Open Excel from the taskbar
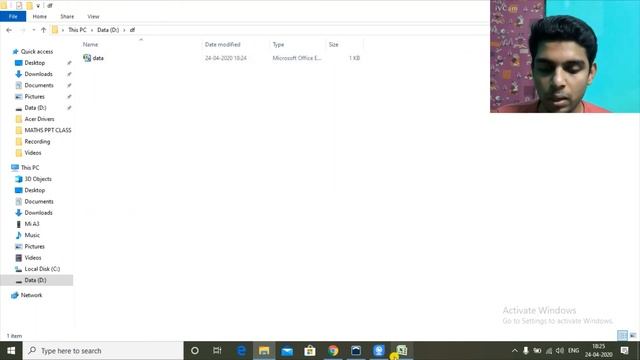The height and width of the screenshot is (360, 640). (x=402, y=351)
